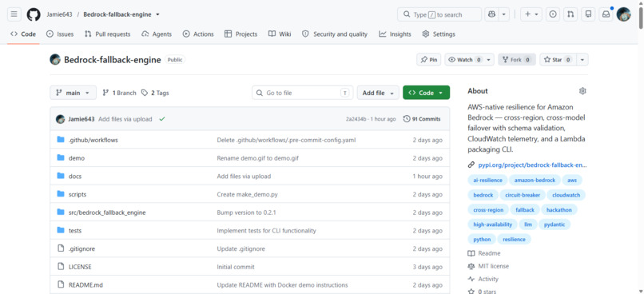Expand the green Code dropdown button
644x294 pixels.
[x=427, y=93]
